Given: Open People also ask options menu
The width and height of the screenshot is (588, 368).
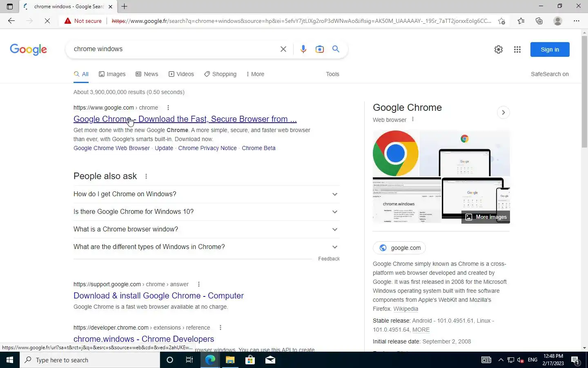Looking at the screenshot, I should pyautogui.click(x=146, y=176).
